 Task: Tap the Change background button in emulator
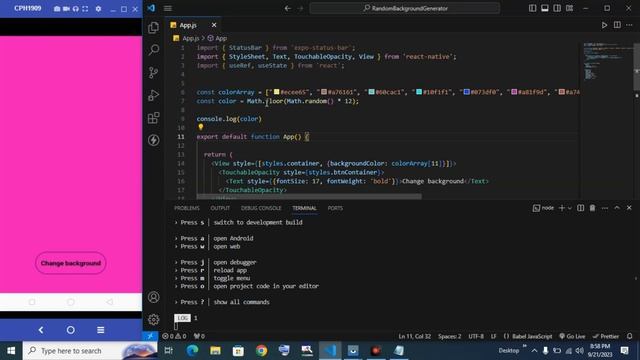click(71, 263)
